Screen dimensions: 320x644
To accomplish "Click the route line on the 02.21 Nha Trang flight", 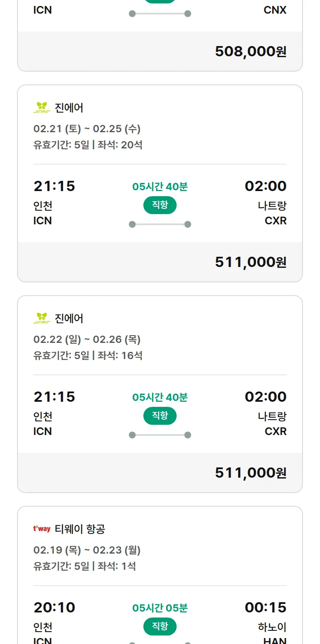I will pos(160,224).
